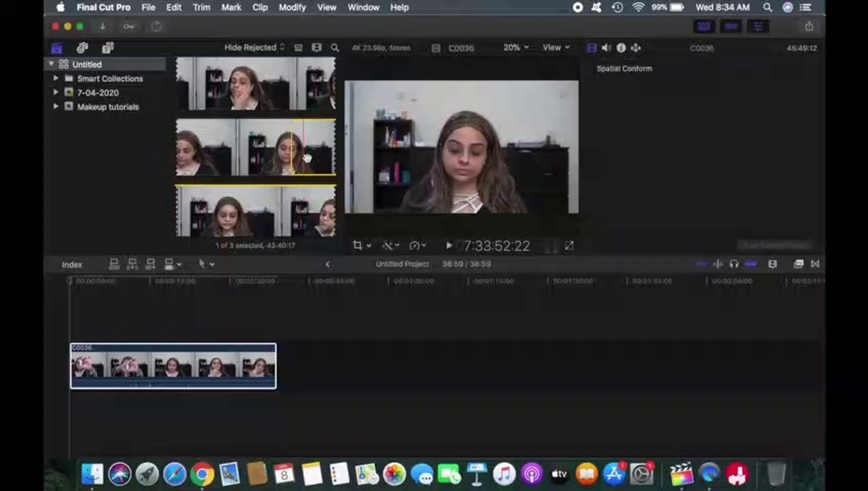Open the Clip menu

tap(260, 8)
